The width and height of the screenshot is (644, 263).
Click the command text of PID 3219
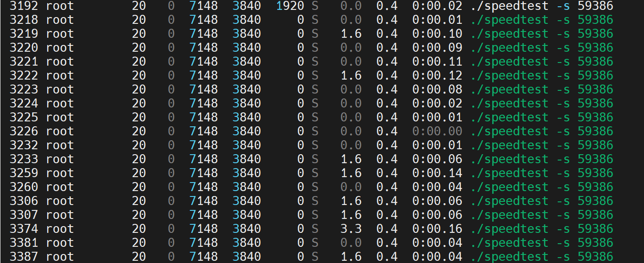tap(542, 34)
